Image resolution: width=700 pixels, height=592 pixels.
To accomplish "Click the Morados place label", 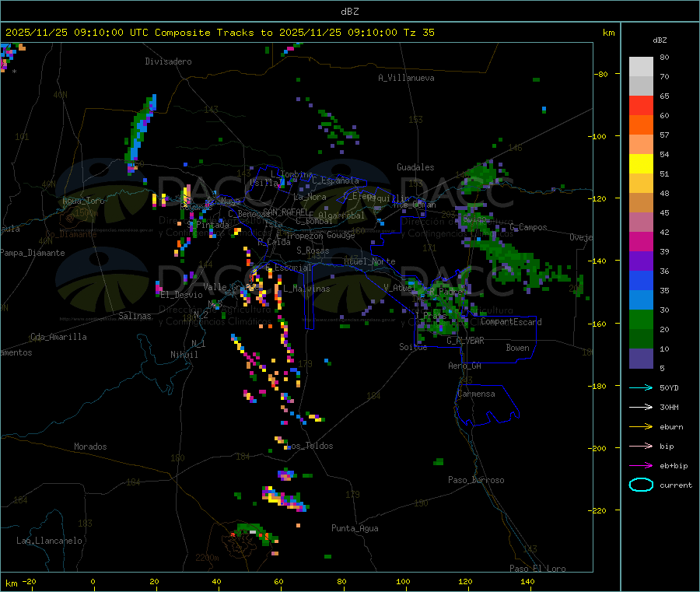I will (90, 447).
